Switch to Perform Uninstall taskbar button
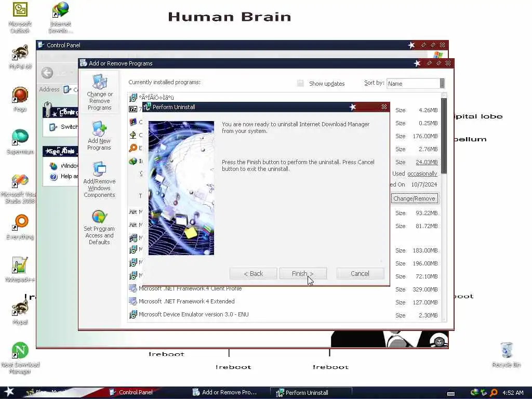 [311, 393]
